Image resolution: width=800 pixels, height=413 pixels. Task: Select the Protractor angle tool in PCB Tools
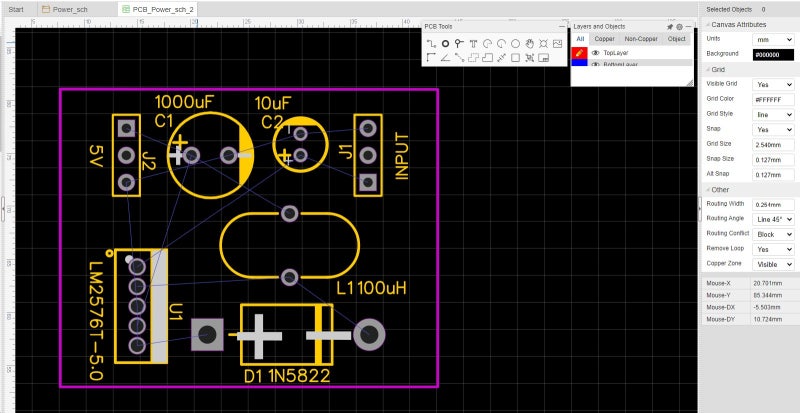445,58
